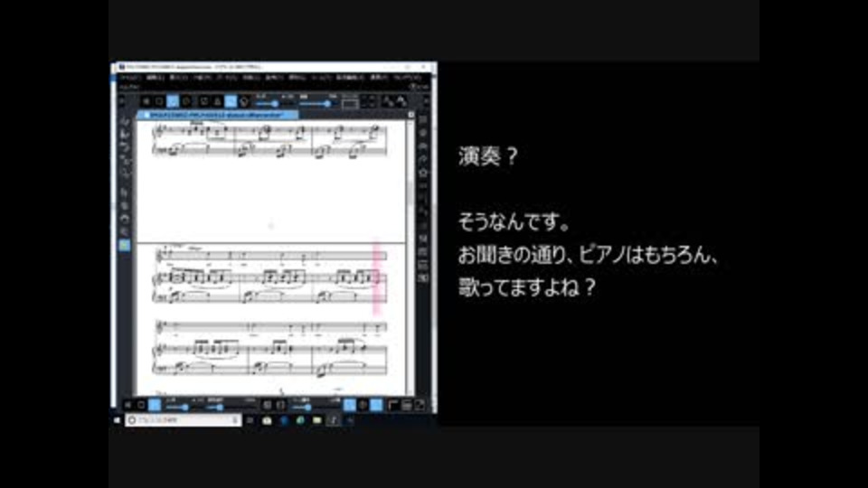The width and height of the screenshot is (868, 488).
Task: Click the round icon after the highlighted upper-toolbar button
Action: (244, 102)
